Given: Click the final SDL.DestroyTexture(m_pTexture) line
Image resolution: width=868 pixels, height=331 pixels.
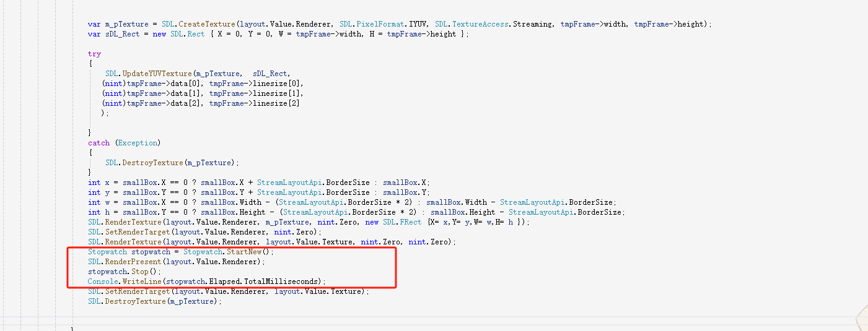Looking at the screenshot, I should (154, 301).
